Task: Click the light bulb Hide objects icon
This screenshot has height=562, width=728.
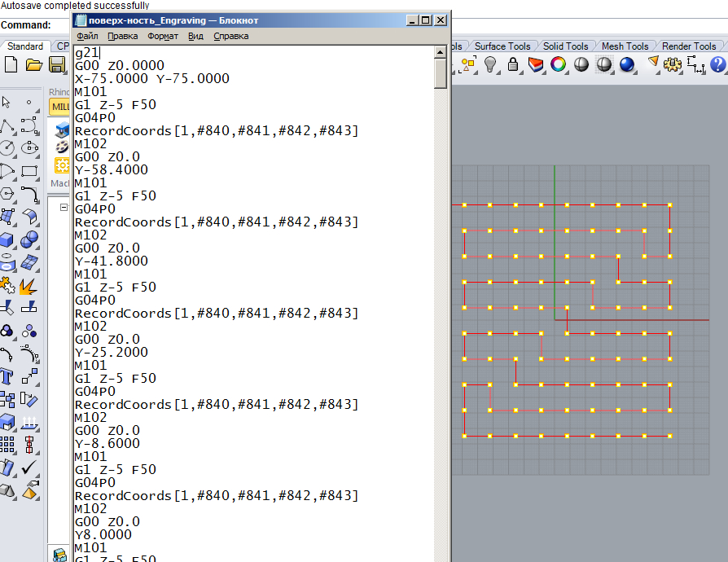Action: [x=490, y=64]
